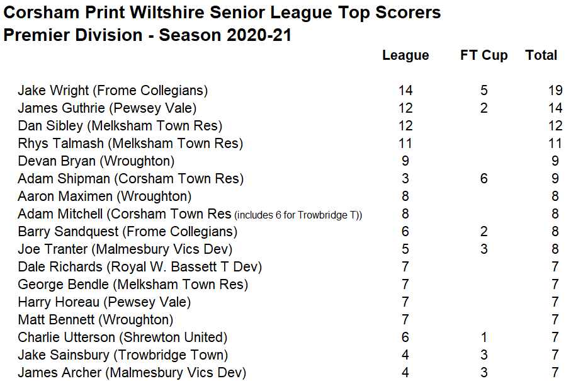Click Adam Shipman's FT Cup value 6
588x381 pixels.
(483, 179)
